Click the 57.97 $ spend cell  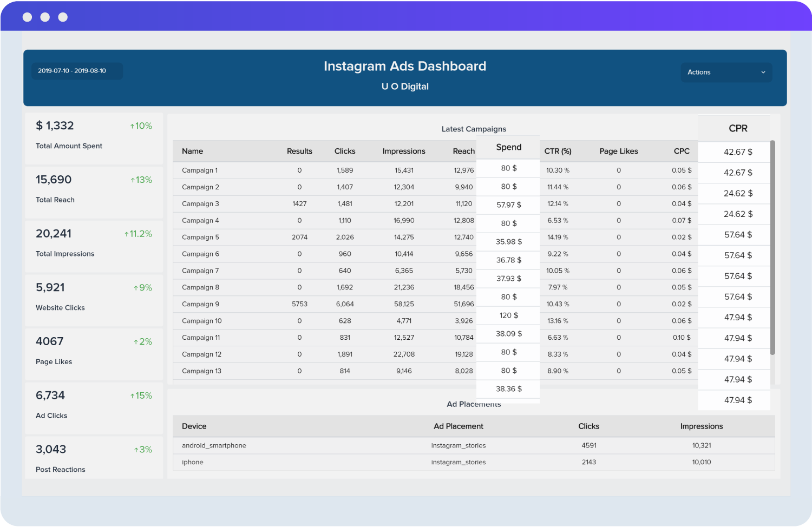[509, 205]
